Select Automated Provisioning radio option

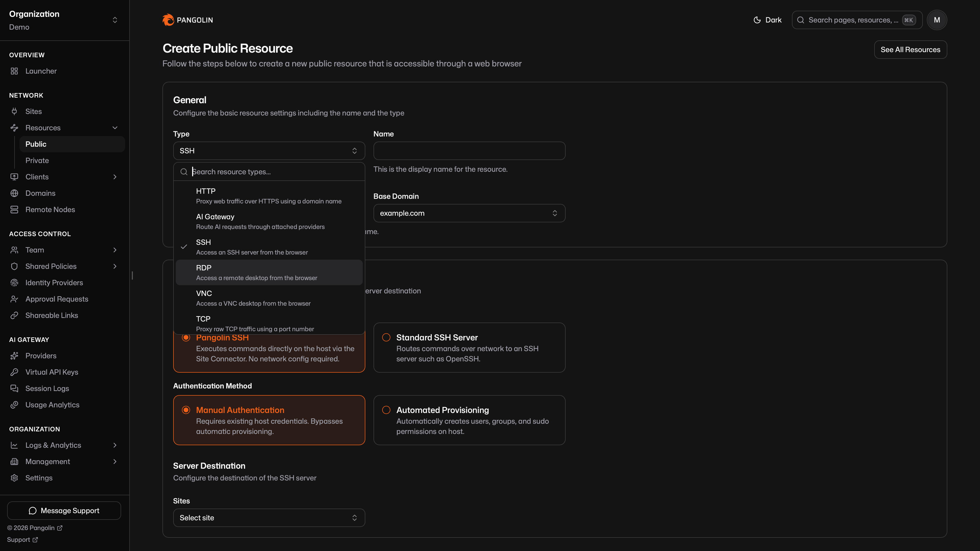coord(386,410)
